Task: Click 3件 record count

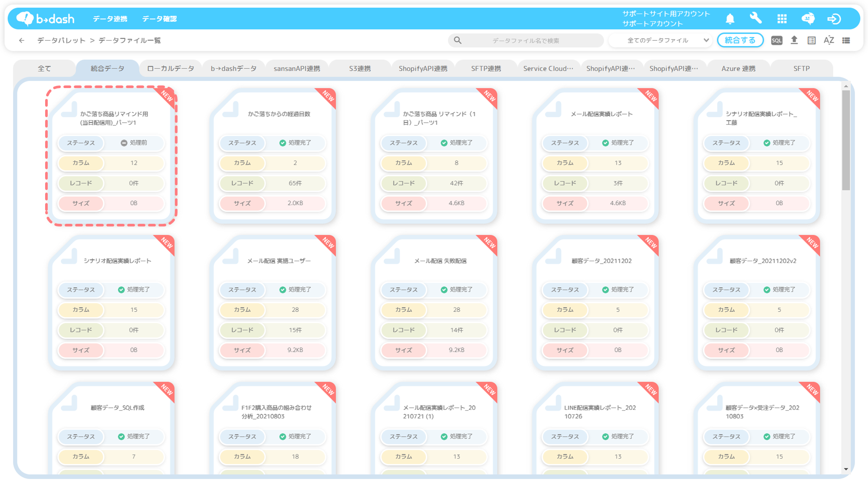Action: point(618,183)
